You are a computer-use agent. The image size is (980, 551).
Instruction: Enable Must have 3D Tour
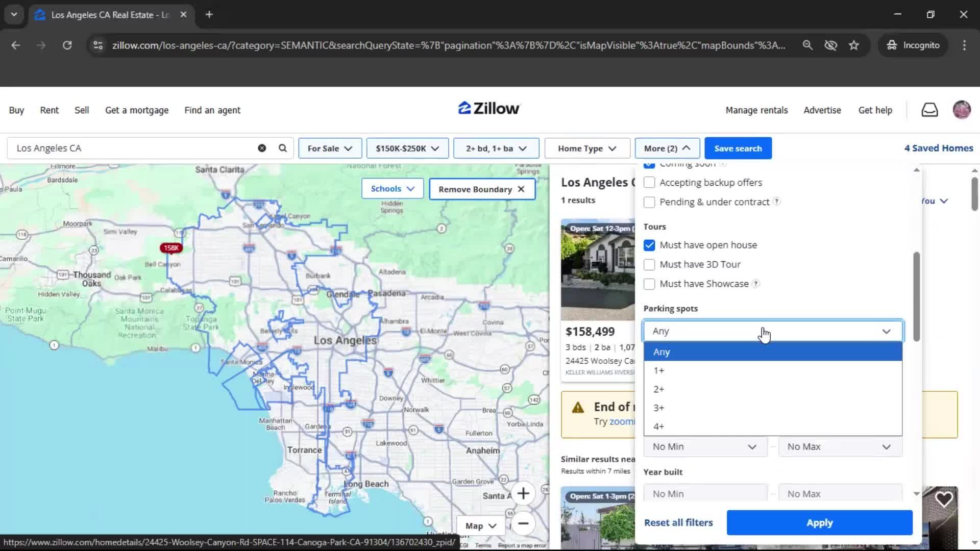pyautogui.click(x=649, y=264)
